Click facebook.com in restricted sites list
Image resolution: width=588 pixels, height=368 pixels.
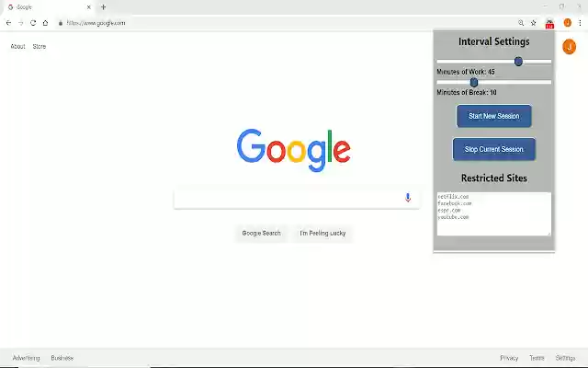tap(455, 203)
